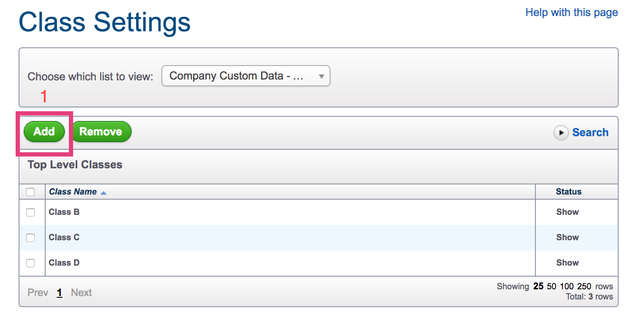Click the Status column header

pyautogui.click(x=569, y=192)
